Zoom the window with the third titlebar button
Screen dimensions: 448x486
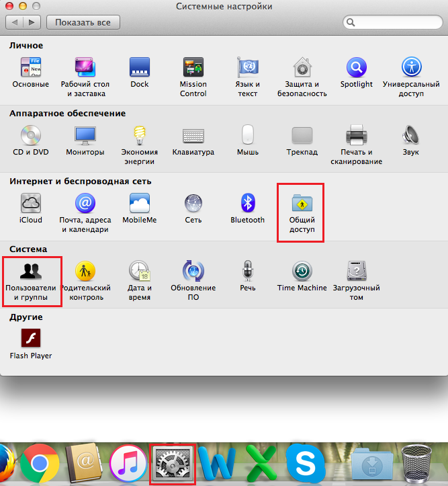[x=36, y=6]
